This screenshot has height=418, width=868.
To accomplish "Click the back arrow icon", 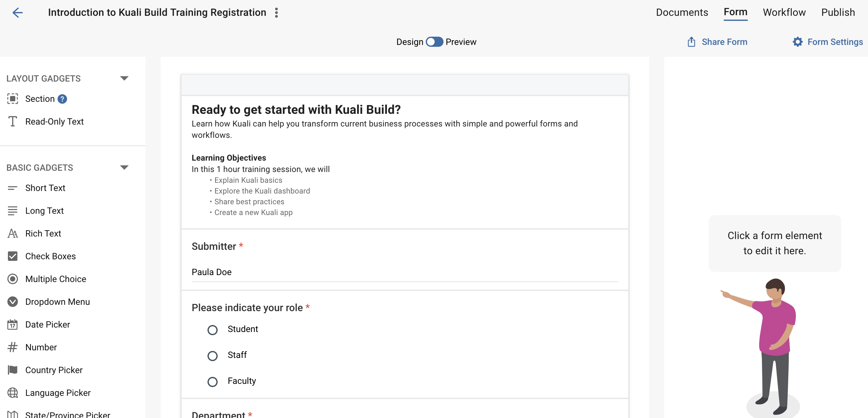I will click(17, 12).
